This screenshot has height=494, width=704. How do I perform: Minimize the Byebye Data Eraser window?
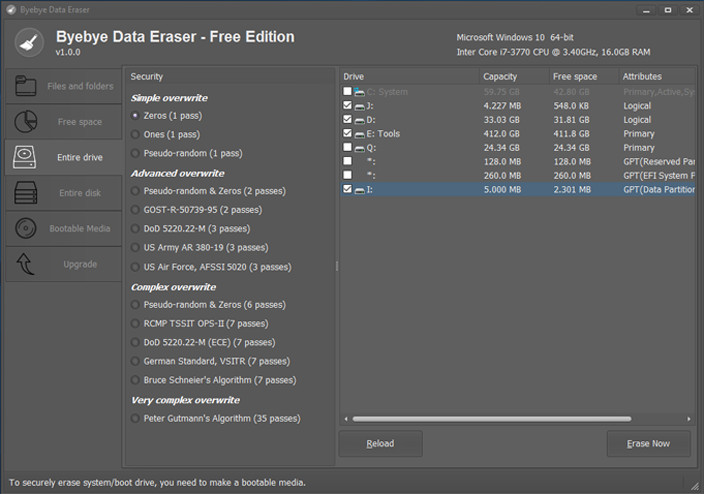click(x=647, y=10)
